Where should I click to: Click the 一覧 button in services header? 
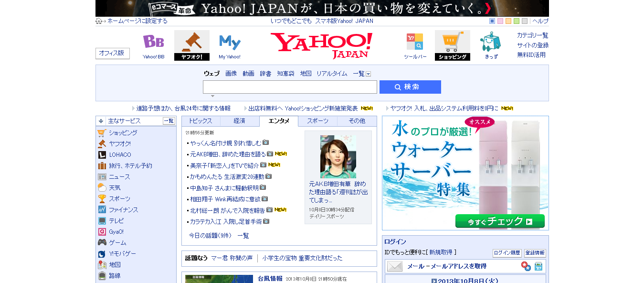pyautogui.click(x=169, y=121)
